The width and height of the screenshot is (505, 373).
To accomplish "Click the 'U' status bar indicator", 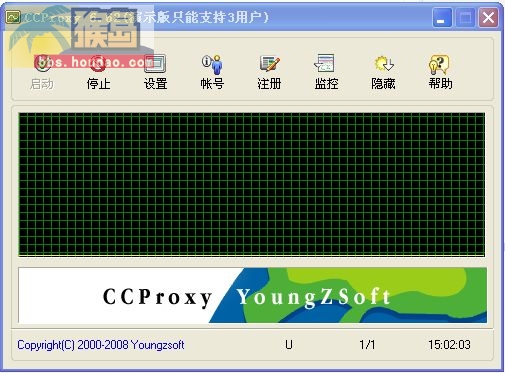I will pos(289,345).
